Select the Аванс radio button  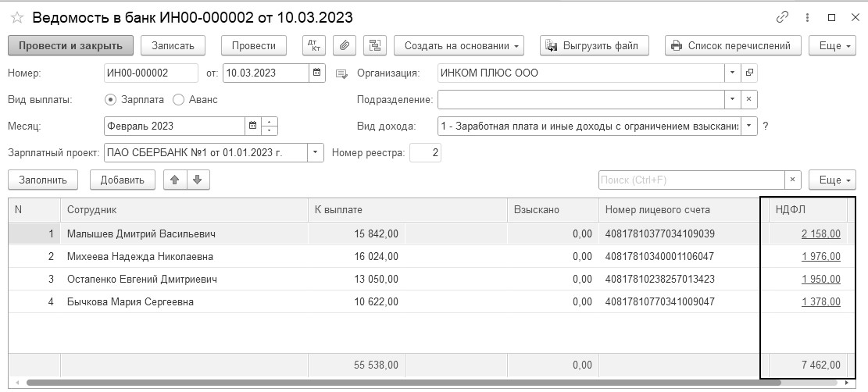pyautogui.click(x=178, y=100)
